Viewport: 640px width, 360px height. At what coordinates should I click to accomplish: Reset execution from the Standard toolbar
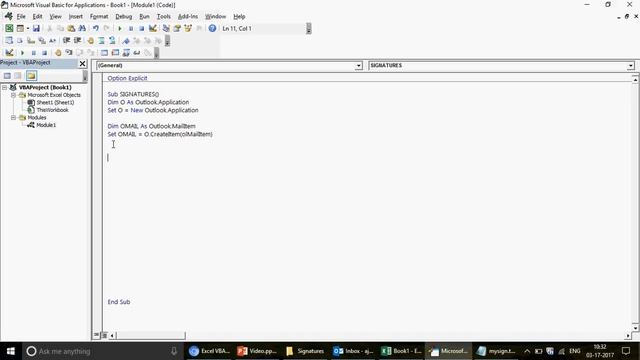click(141, 28)
